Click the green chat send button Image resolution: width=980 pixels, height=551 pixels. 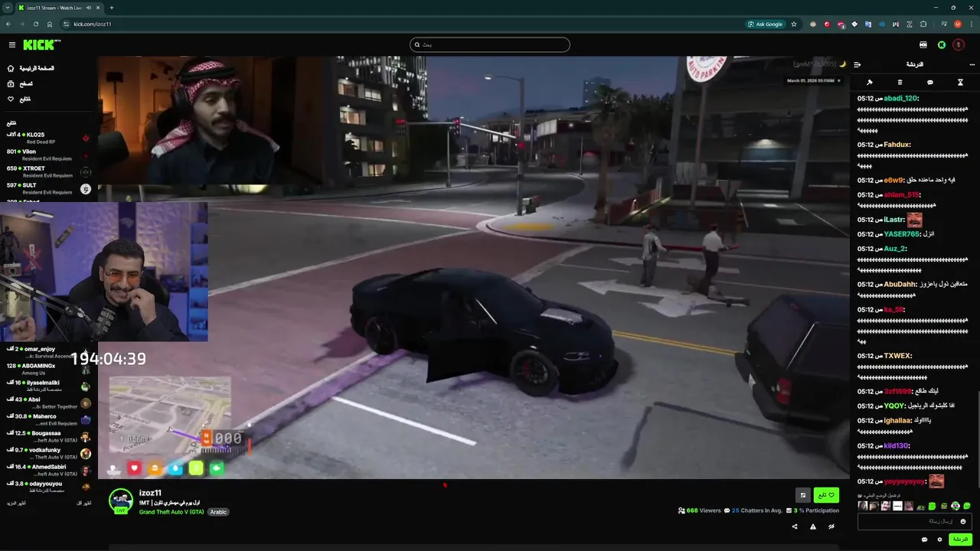click(x=960, y=540)
